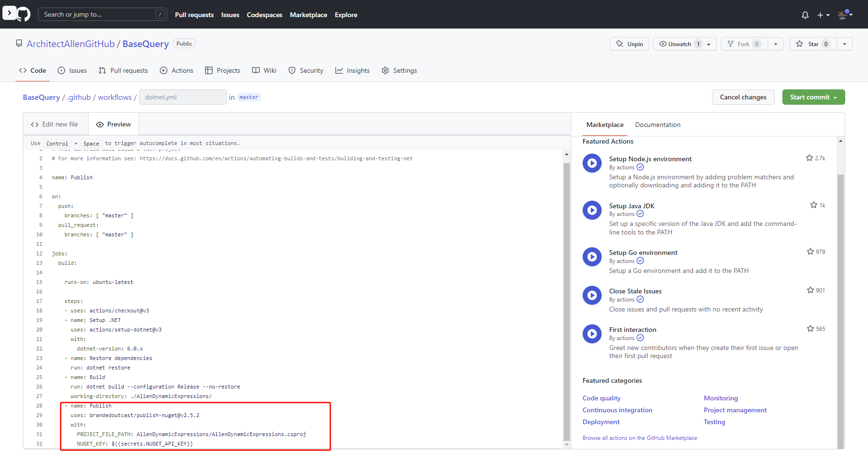Open Pull requests in top navigation bar
868x457 pixels.
pos(194,15)
